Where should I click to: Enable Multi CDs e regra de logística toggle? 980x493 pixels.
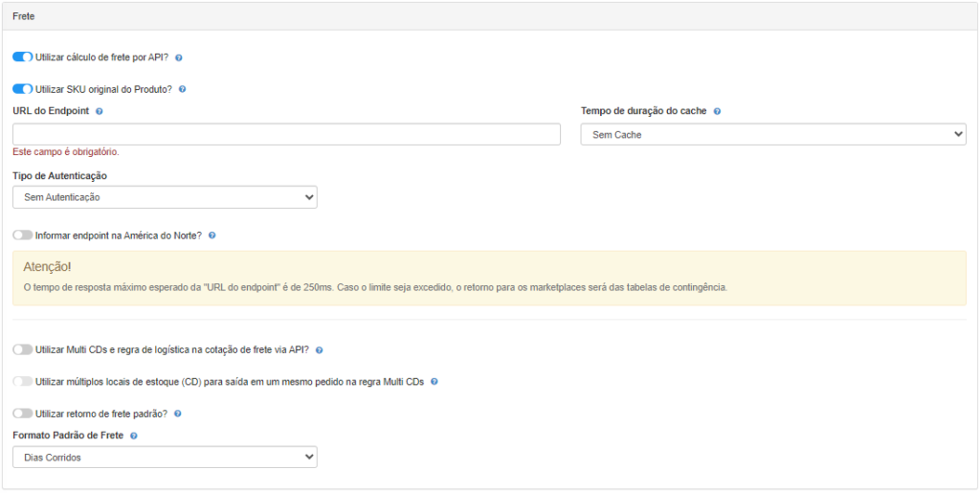(x=23, y=350)
